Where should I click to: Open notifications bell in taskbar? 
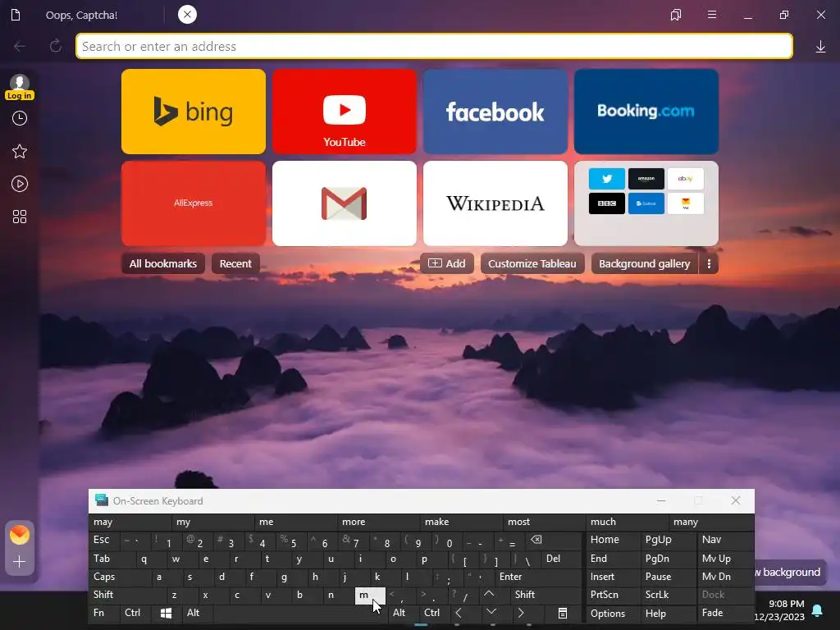click(817, 610)
